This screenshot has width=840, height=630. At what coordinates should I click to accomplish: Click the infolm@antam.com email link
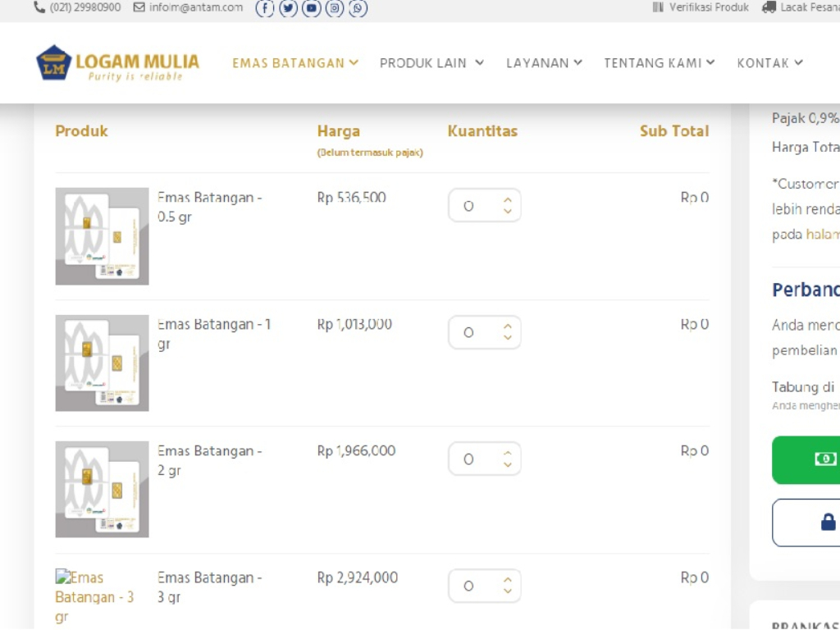196,7
